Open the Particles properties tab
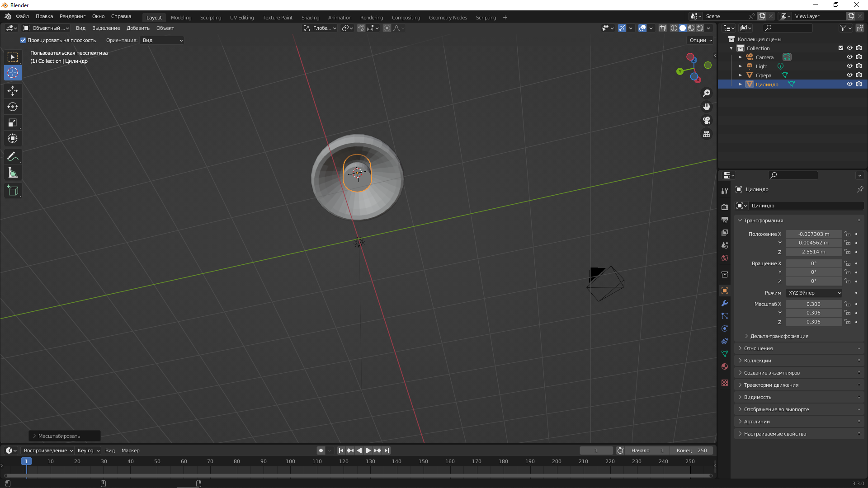This screenshot has height=488, width=868. (725, 316)
